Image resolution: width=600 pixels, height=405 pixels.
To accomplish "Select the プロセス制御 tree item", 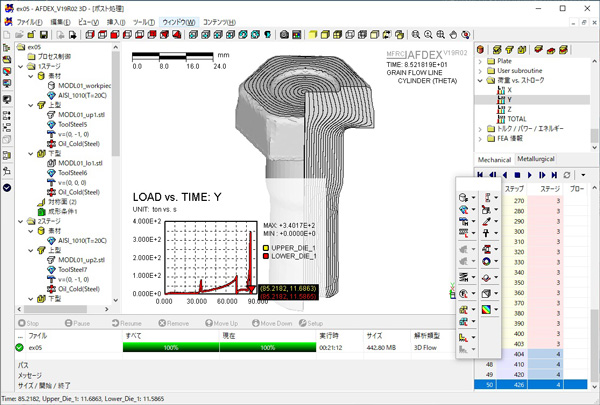I will coord(54,57).
